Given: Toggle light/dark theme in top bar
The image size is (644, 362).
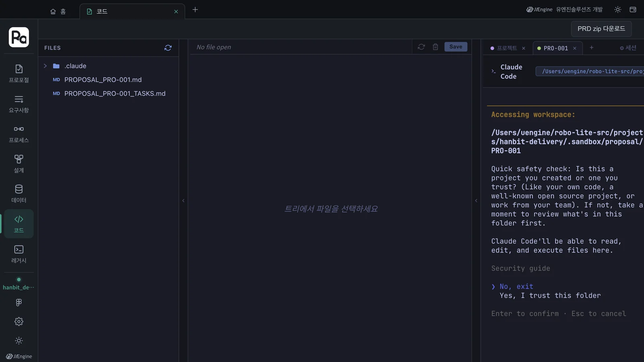Looking at the screenshot, I should pyautogui.click(x=617, y=10).
